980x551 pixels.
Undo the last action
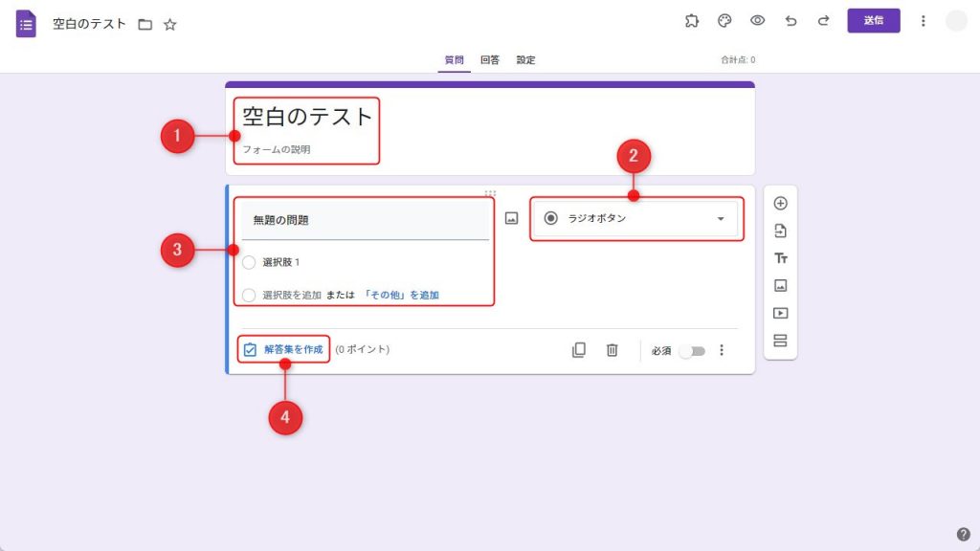click(791, 21)
